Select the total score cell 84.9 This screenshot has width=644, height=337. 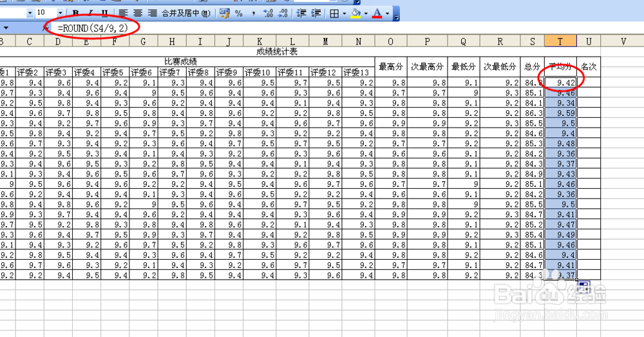click(533, 174)
